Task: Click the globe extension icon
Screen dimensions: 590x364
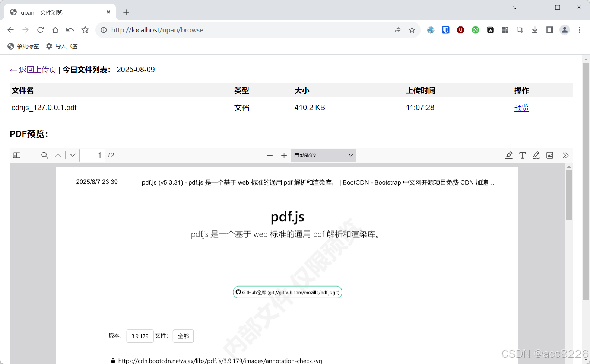Action: (431, 30)
